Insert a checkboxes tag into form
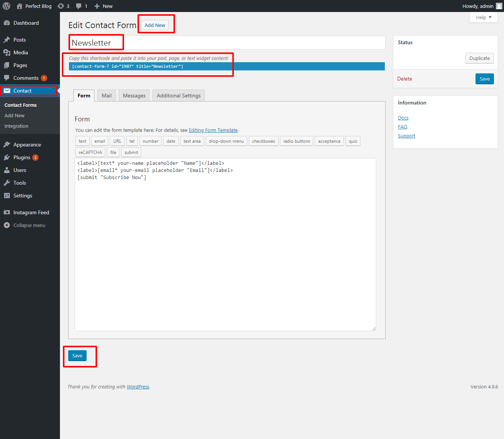Screen dimensions: 504x439 (263, 141)
